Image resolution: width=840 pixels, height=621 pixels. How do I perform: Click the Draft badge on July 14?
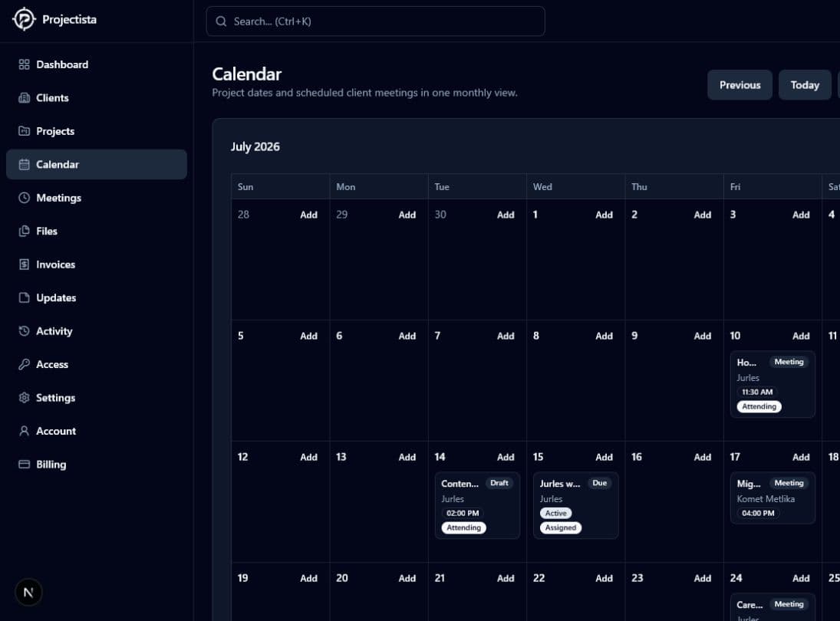(x=499, y=483)
